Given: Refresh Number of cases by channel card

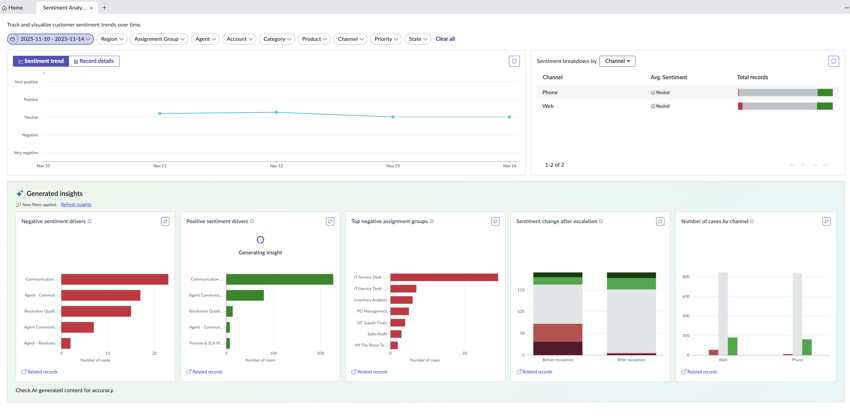Looking at the screenshot, I should tap(826, 221).
